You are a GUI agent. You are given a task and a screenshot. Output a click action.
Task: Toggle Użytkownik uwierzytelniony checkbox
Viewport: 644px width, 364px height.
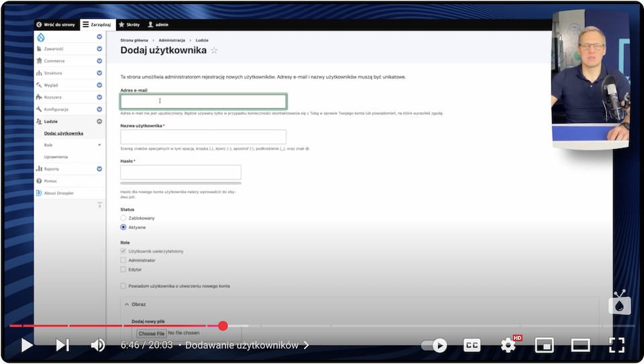tap(123, 251)
